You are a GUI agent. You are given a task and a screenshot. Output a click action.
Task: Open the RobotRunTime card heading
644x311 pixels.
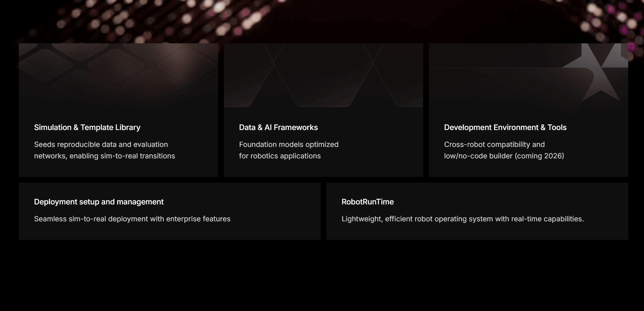pos(368,202)
